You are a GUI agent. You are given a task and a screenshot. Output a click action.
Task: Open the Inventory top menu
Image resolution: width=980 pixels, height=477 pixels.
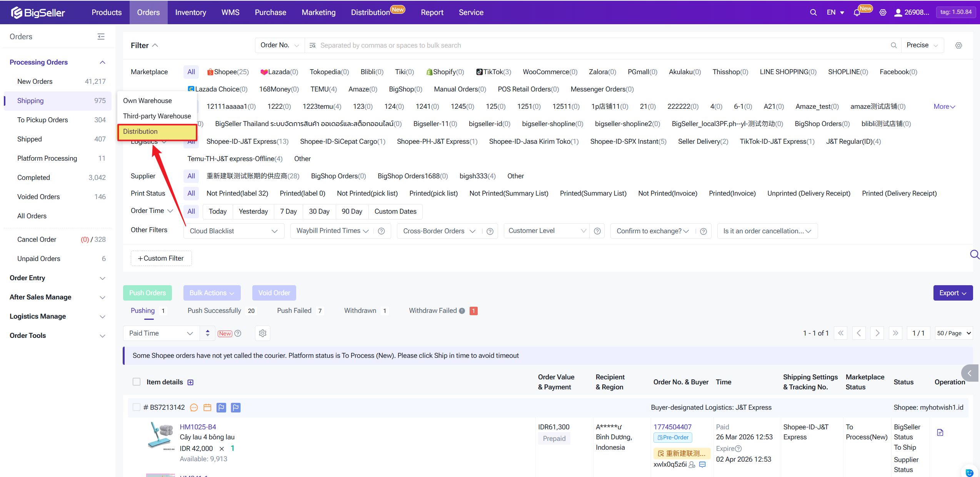tap(190, 12)
